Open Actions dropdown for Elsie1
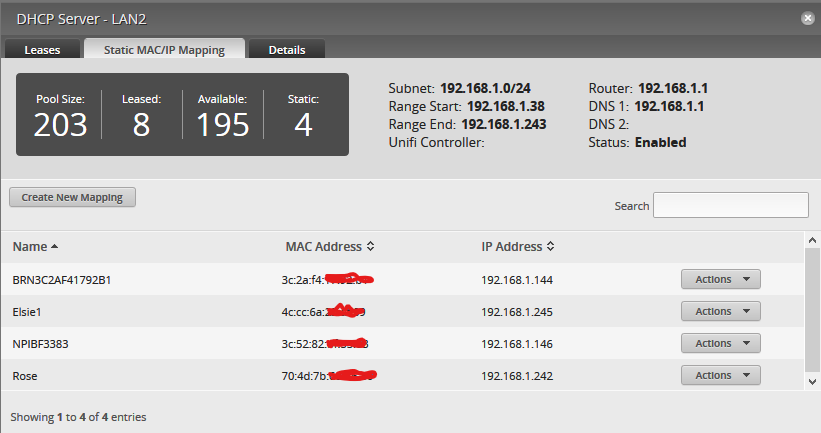The image size is (821, 433). 720,311
